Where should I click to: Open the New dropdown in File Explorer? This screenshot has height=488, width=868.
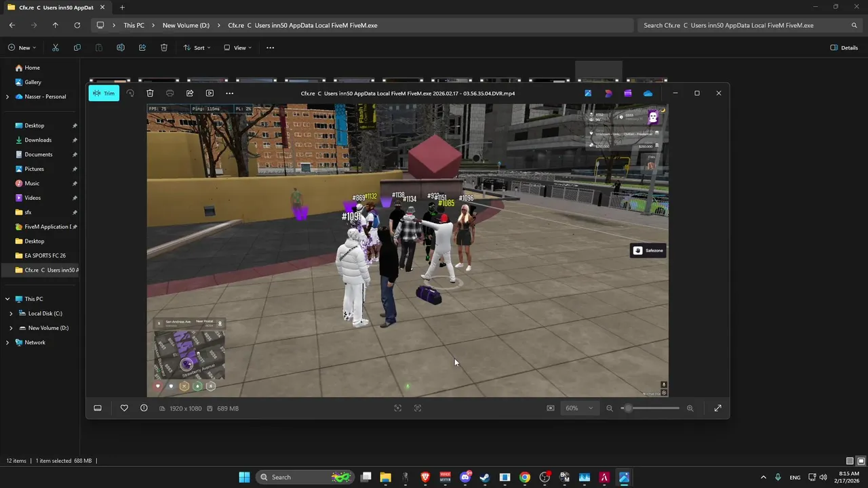pos(21,47)
